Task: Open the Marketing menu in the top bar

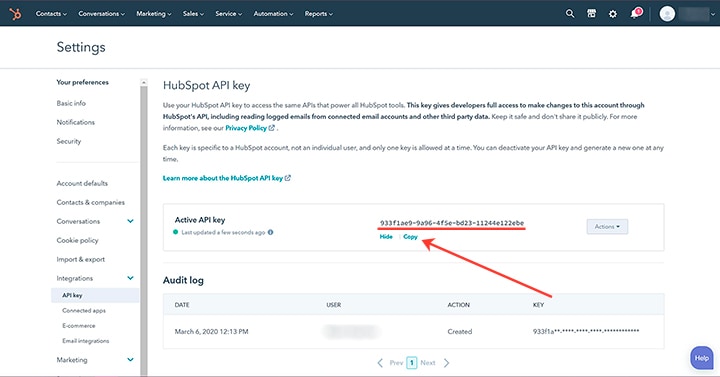Action: (154, 14)
